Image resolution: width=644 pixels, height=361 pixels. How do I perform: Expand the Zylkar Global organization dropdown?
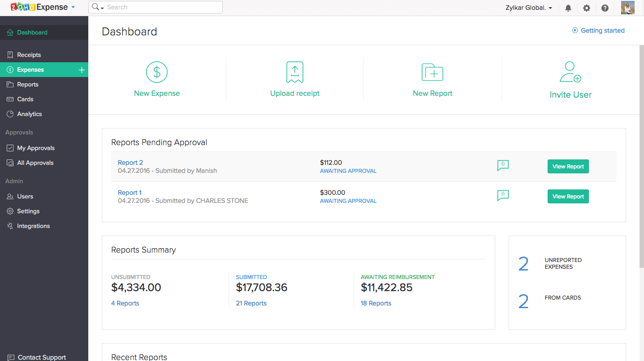(x=550, y=8)
